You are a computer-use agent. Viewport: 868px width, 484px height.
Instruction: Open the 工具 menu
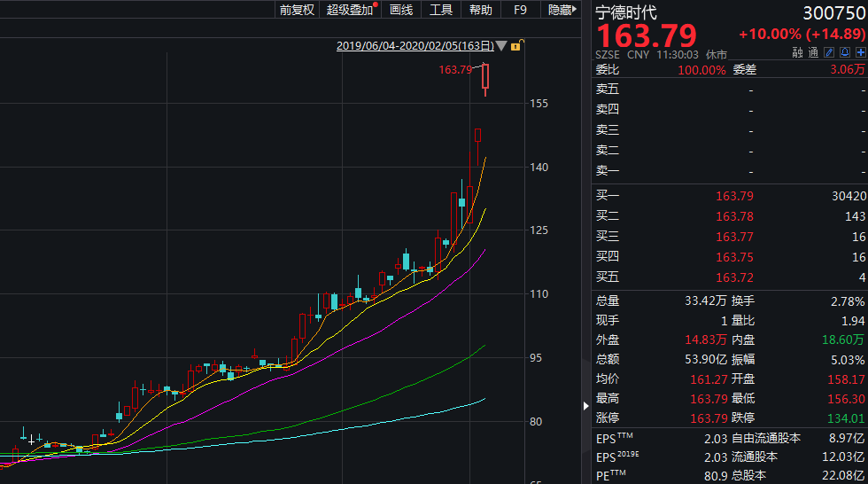[441, 10]
